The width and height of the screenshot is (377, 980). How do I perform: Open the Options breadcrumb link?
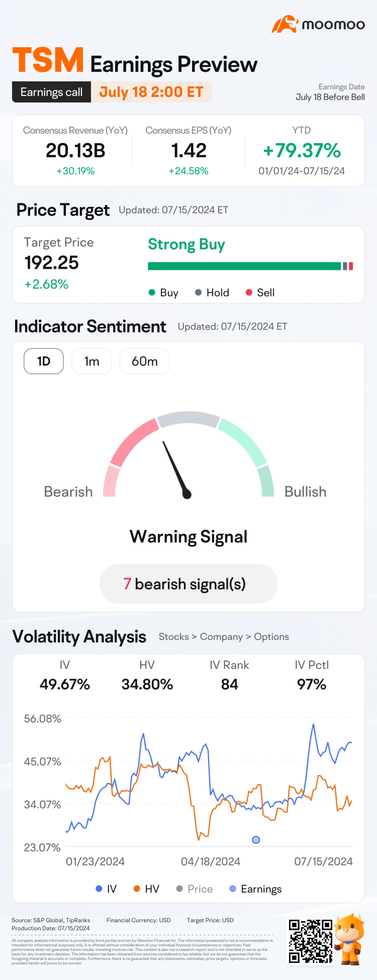pos(271,637)
